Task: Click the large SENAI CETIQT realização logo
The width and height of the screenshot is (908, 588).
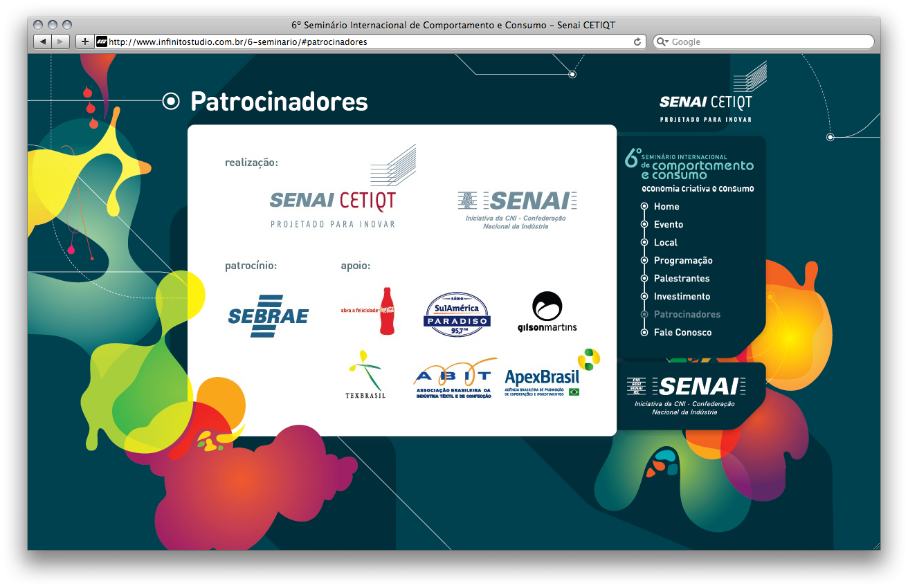Action: [x=343, y=187]
